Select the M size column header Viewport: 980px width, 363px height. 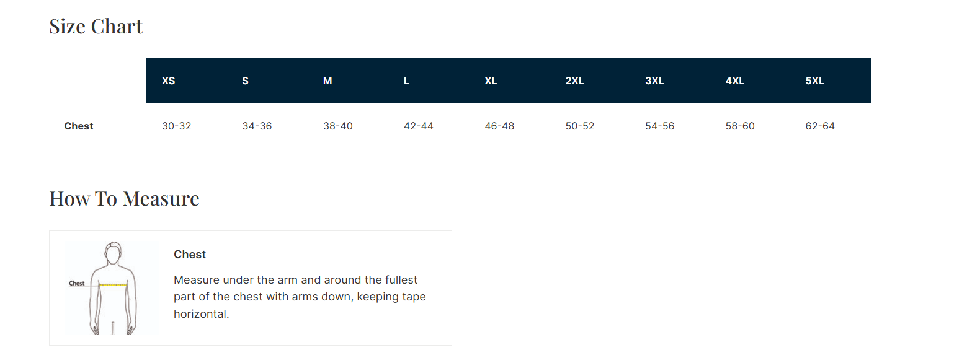tap(327, 81)
